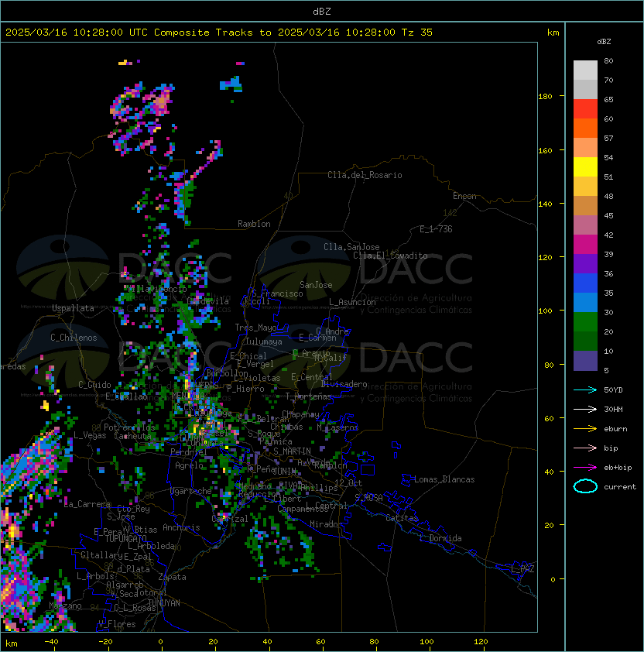This screenshot has width=644, height=652.
Task: Click the 'C_Guido' map label
Action: pyautogui.click(x=94, y=385)
